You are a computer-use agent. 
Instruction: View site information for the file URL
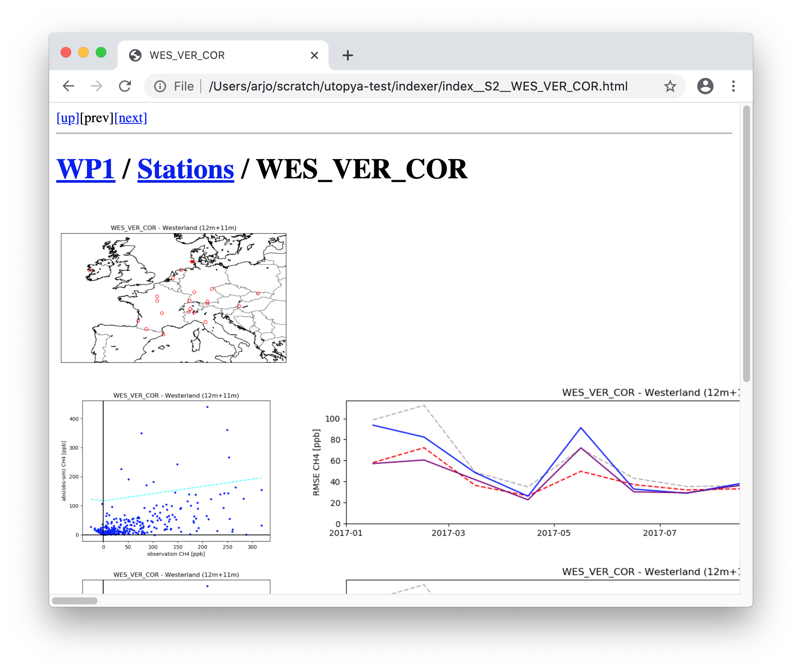(x=160, y=87)
